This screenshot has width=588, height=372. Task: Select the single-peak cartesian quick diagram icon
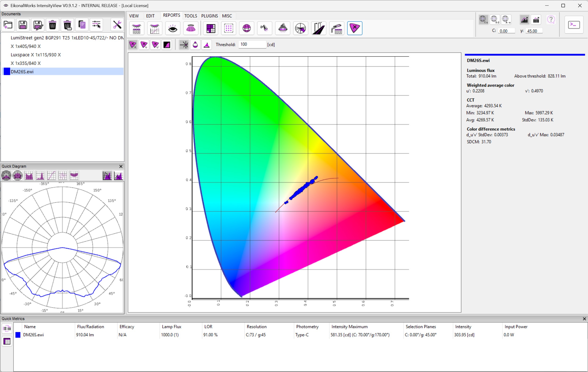coord(40,175)
